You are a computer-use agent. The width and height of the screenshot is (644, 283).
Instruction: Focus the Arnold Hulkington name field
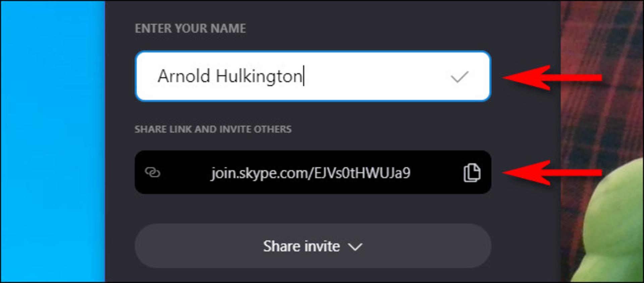pyautogui.click(x=313, y=76)
